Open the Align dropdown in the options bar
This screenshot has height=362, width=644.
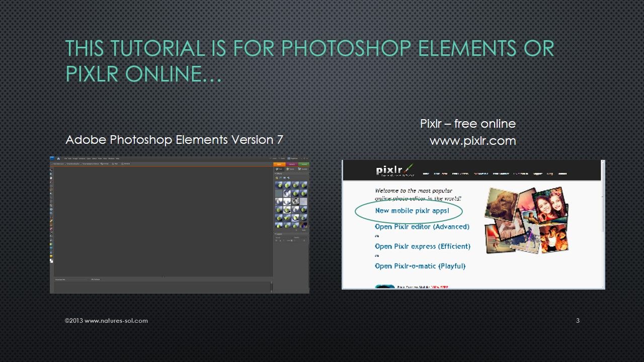[116, 163]
